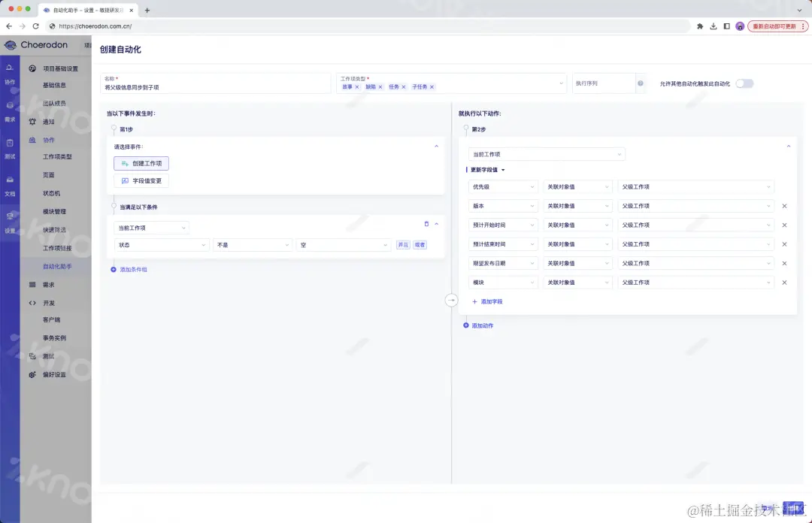Expand the 通知 settings section
This screenshot has height=523, width=812.
pos(49,122)
